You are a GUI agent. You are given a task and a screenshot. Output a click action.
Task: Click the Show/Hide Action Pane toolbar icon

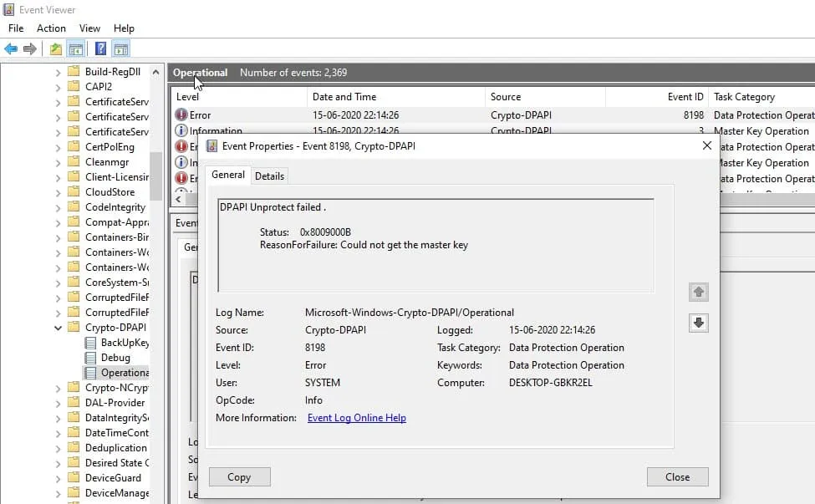click(121, 49)
